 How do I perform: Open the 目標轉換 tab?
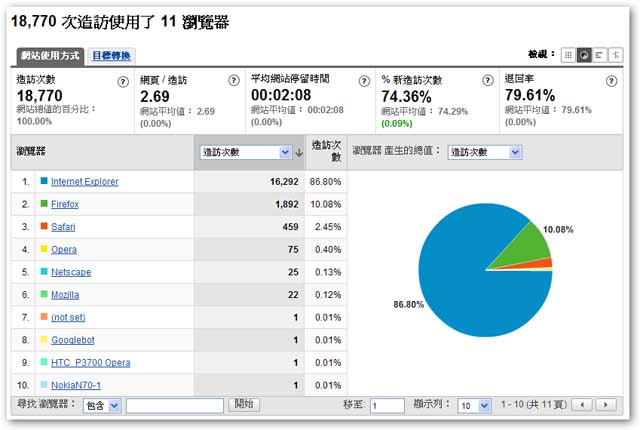click(111, 56)
